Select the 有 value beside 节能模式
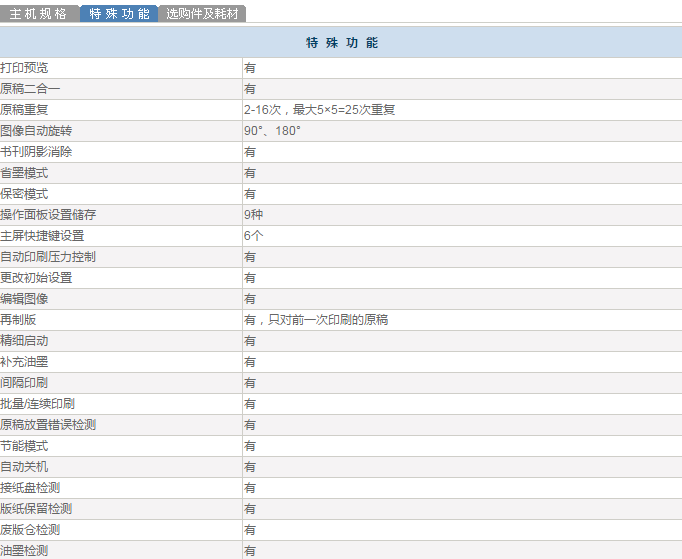The width and height of the screenshot is (682, 559). coord(250,446)
